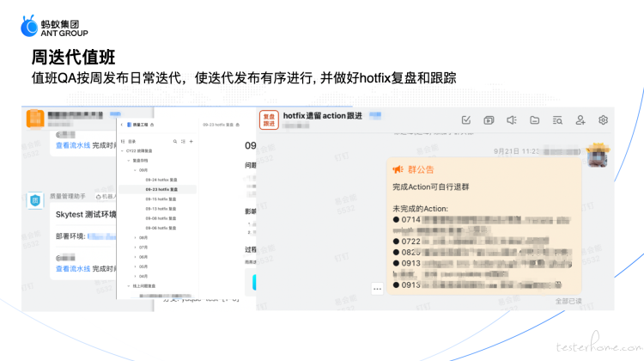Collapse the 复盘存档 folder
644x361 pixels.
coord(129,161)
